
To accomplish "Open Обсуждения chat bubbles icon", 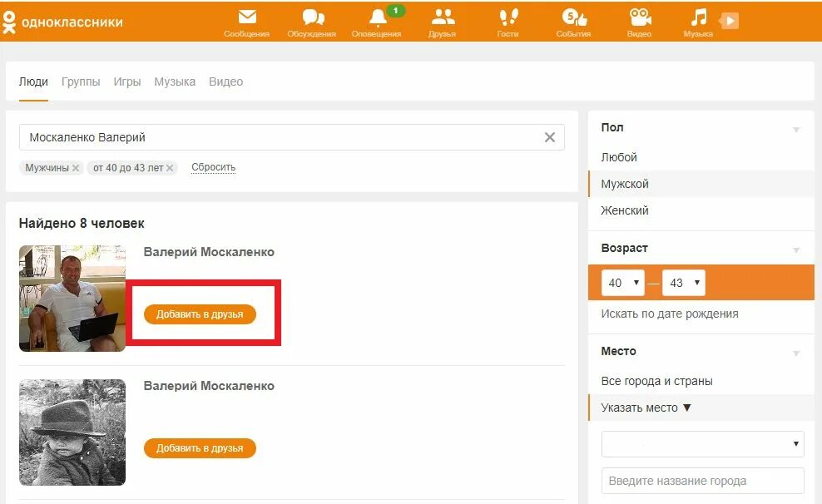I will [x=313, y=17].
